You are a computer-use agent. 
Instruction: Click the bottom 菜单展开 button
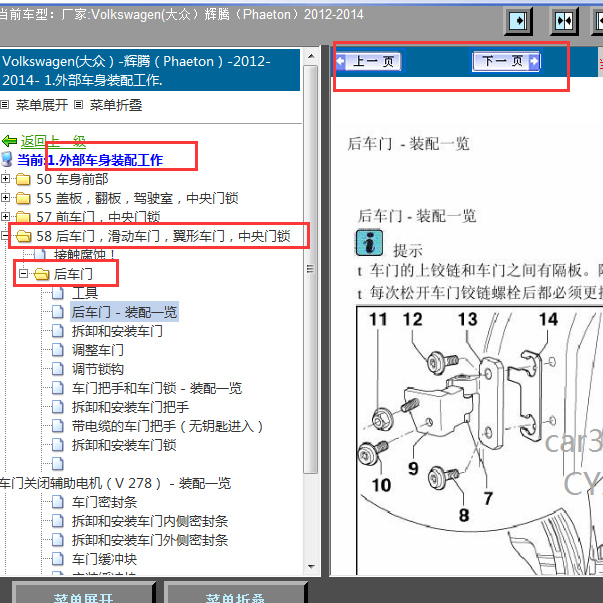pyautogui.click(x=83, y=595)
